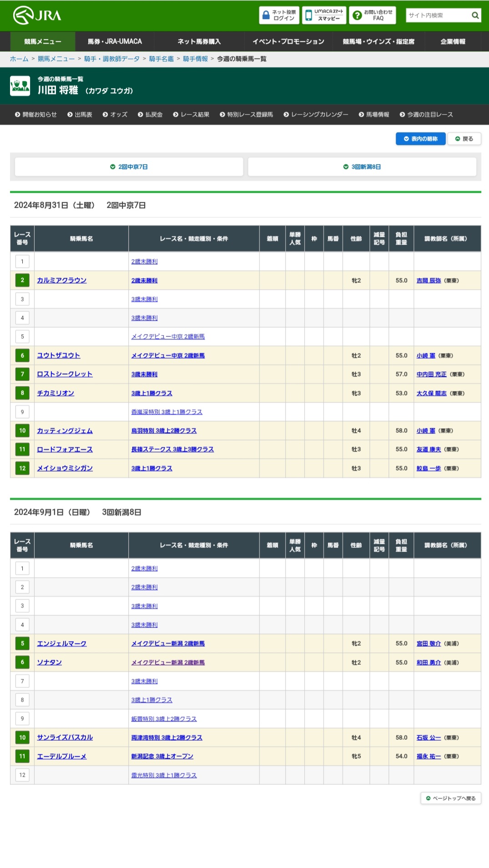This screenshot has height=868, width=489.
Task: Open trainer 宮田 敬介 link
Action: pos(429,644)
